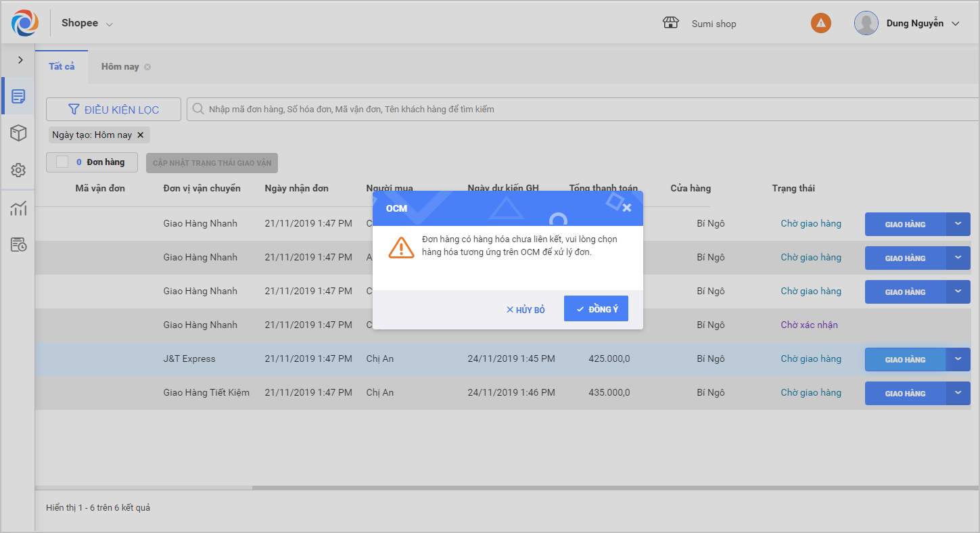Open the order history clock sidebar icon

click(x=18, y=245)
